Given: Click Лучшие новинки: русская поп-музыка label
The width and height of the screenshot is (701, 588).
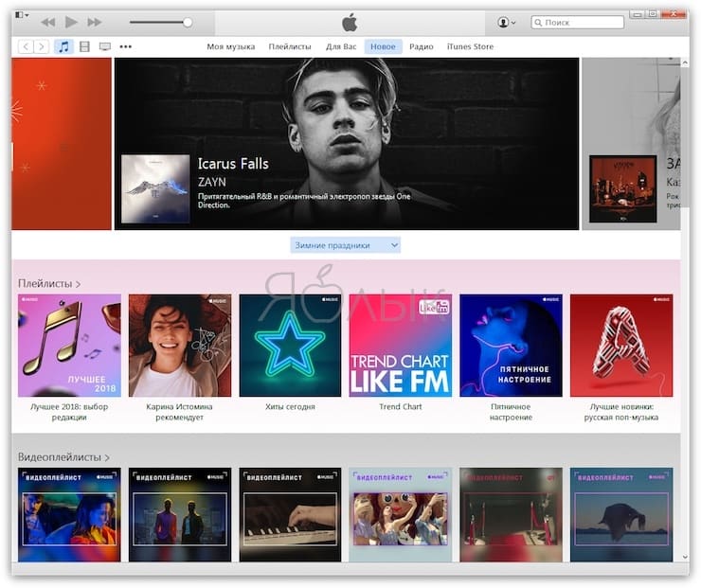Looking at the screenshot, I should tap(621, 412).
